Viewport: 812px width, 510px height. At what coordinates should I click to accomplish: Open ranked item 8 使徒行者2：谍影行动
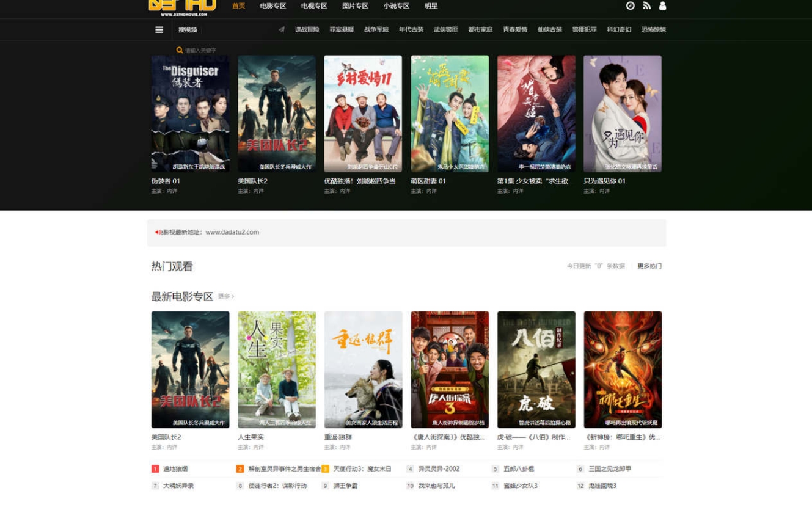[x=277, y=486]
